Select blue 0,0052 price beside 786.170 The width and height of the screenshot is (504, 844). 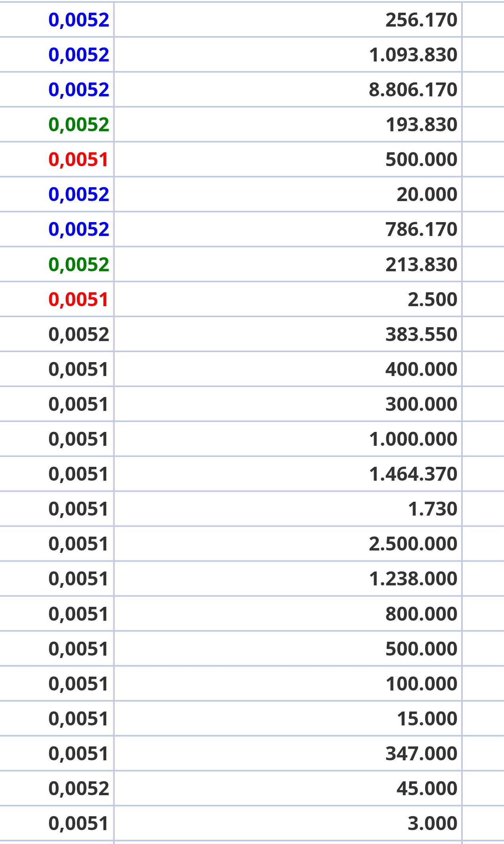pos(78,229)
